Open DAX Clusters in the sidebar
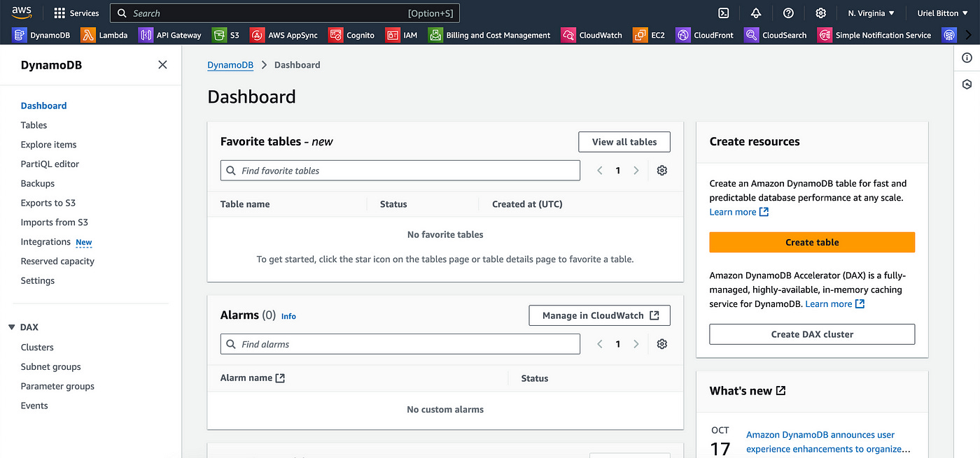Screen dimensions: 980x458 37,348
